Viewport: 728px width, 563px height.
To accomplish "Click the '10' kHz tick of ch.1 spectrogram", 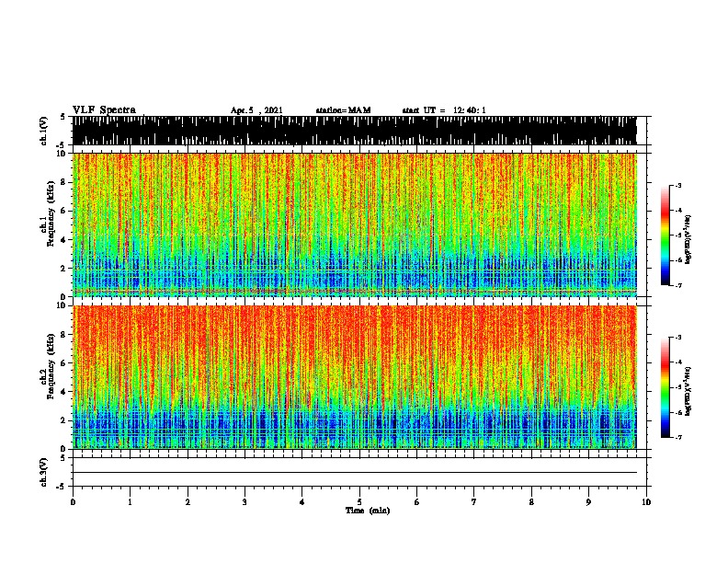I will click(x=62, y=154).
